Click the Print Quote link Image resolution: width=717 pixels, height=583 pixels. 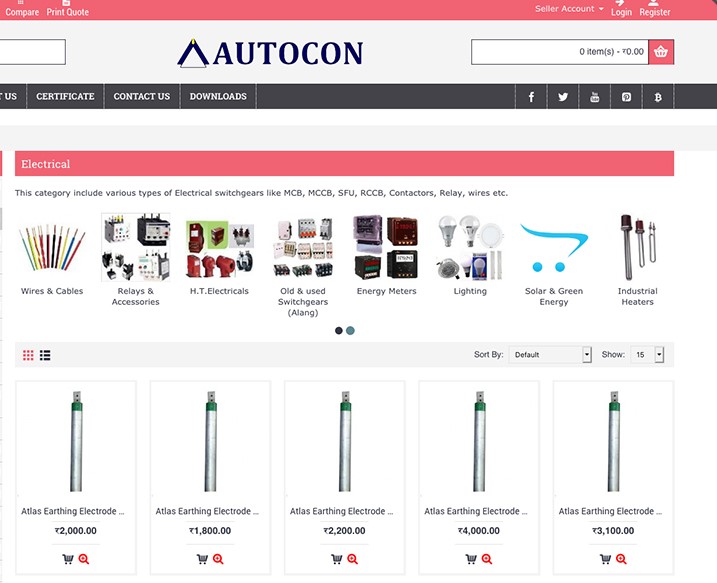[x=68, y=9]
